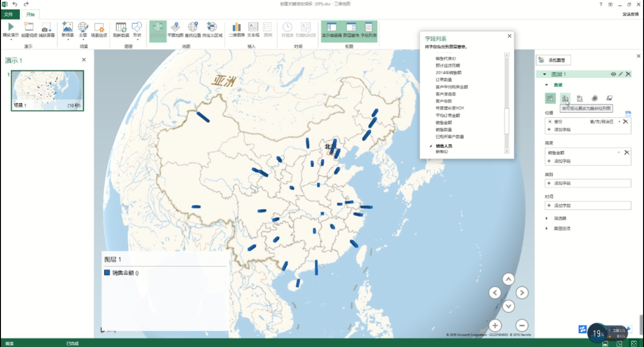Toggle visibility eye of 图层 1
Viewport: 644px width, 347px height.
coord(613,74)
